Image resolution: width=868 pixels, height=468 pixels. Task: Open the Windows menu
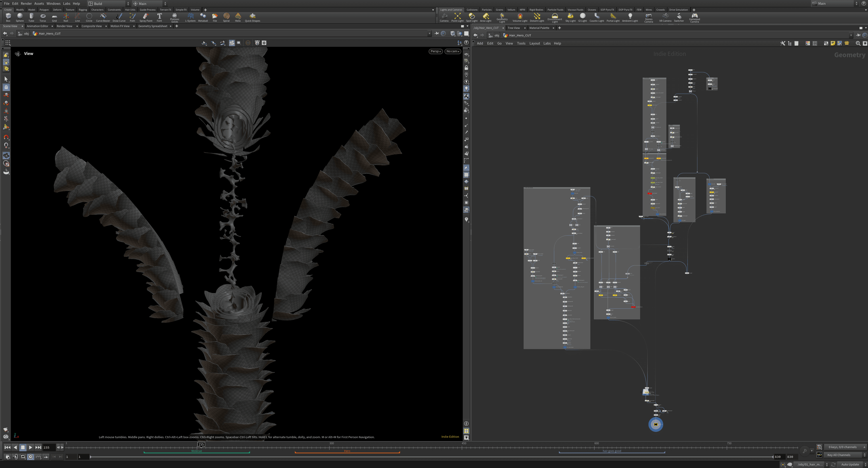coord(53,3)
